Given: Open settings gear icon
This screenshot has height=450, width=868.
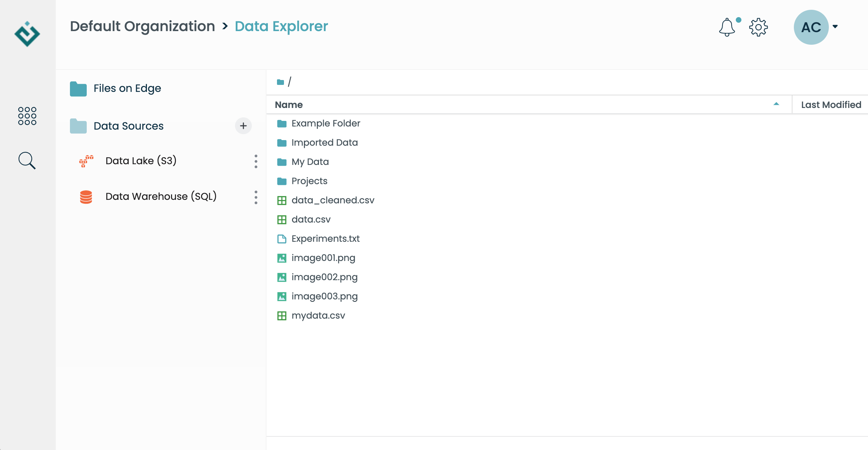Looking at the screenshot, I should point(758,27).
